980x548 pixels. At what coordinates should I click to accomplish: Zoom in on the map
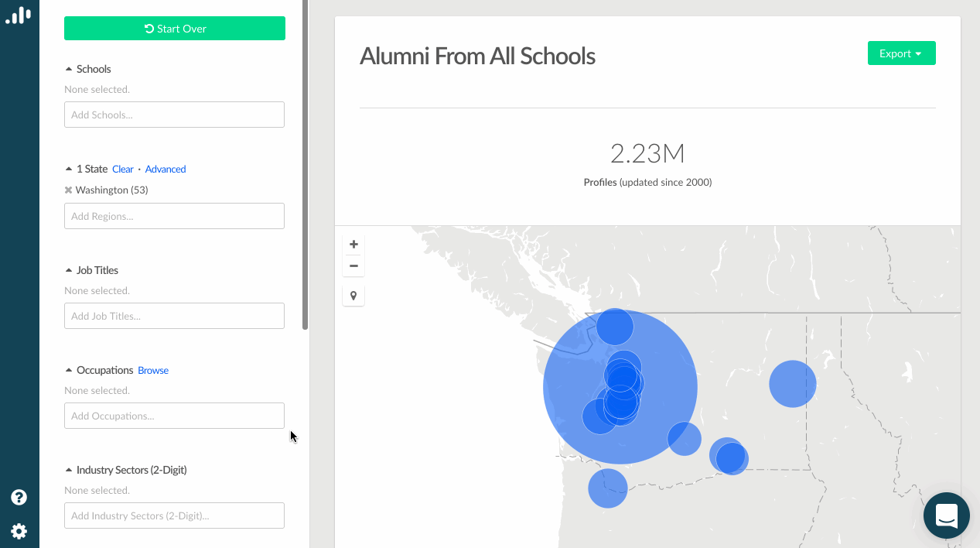tap(353, 244)
